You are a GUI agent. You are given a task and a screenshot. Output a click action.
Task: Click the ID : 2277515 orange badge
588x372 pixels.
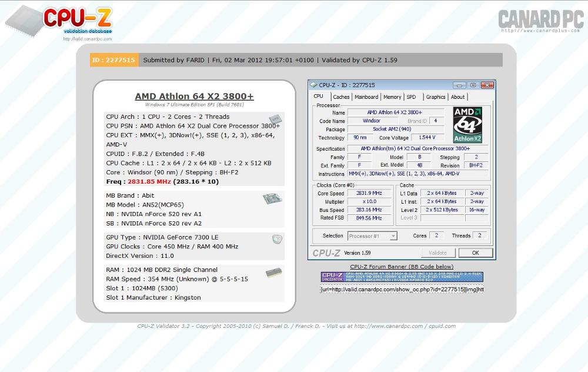114,60
